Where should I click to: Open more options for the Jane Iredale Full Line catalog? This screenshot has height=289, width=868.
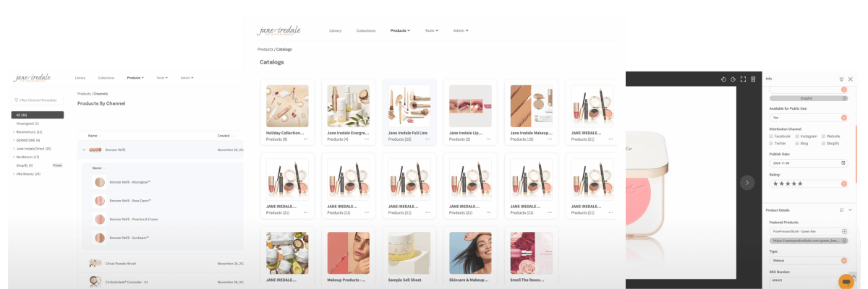427,139
